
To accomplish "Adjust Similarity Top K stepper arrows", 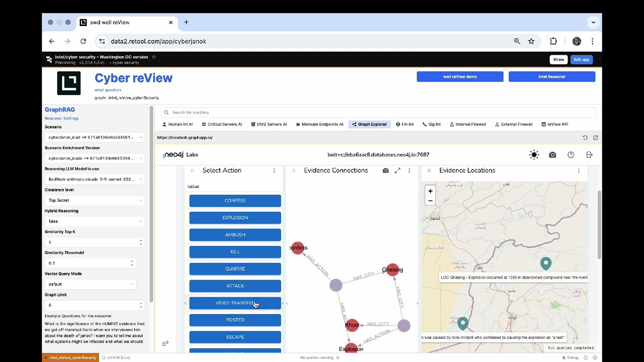I will (x=140, y=242).
